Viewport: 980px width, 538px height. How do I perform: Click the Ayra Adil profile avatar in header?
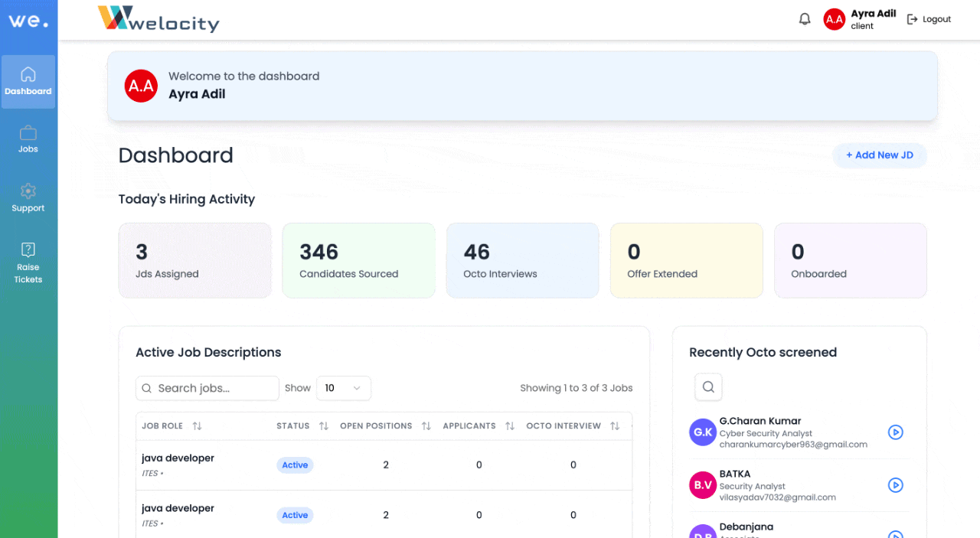pos(834,19)
